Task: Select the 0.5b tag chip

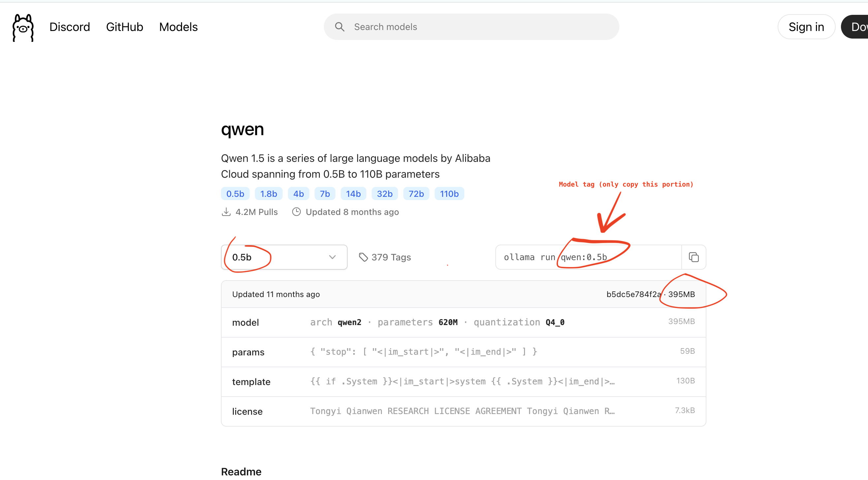Action: tap(235, 194)
